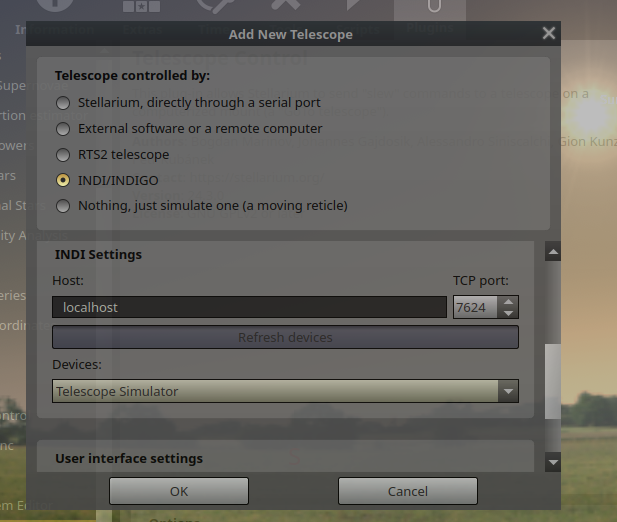The image size is (617, 522).
Task: Click the scrollbar up arrow
Action: tap(553, 252)
